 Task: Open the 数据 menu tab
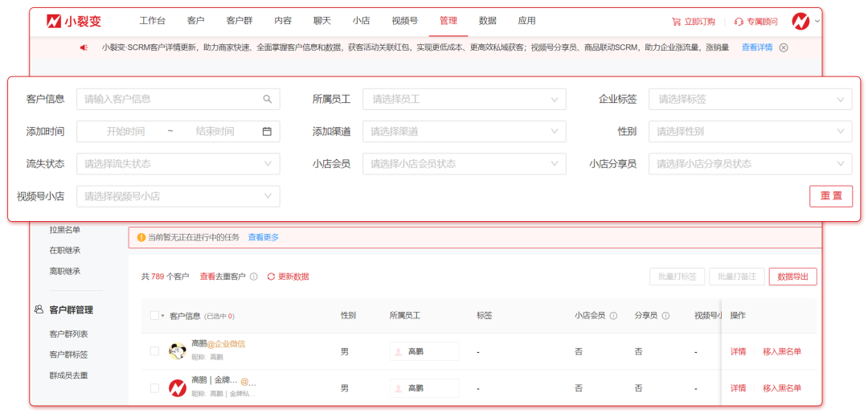coord(487,21)
